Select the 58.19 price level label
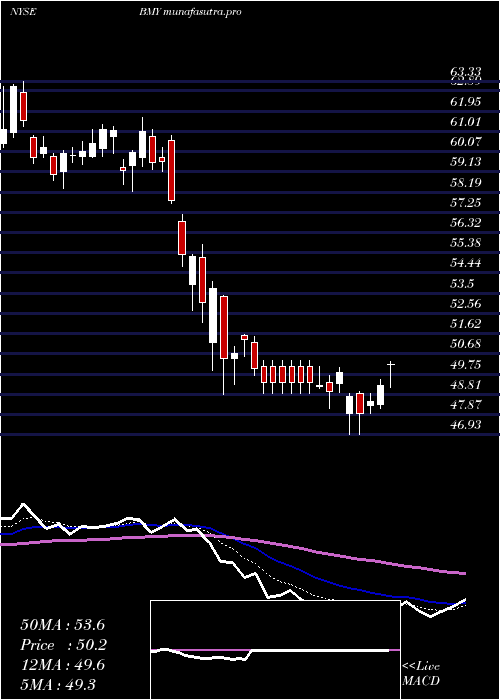 pyautogui.click(x=466, y=182)
